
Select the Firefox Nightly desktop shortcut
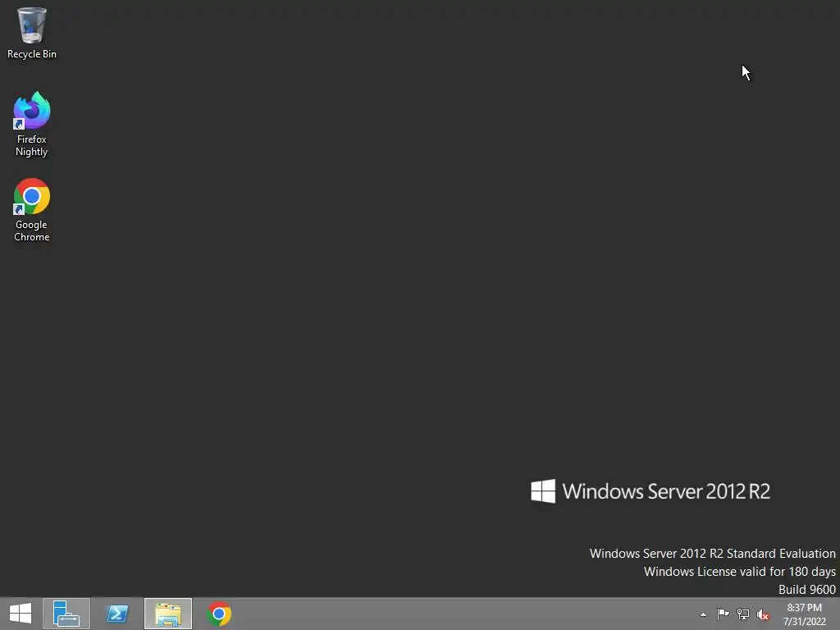[x=32, y=124]
